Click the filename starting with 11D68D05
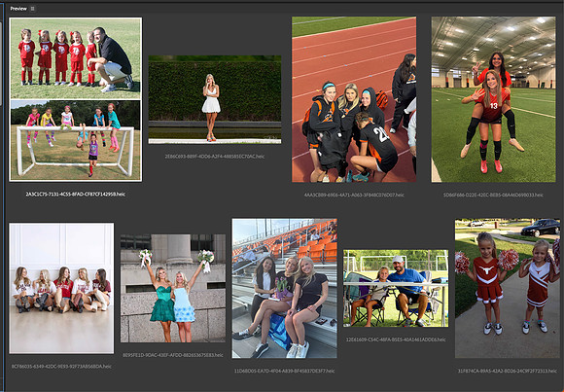 pyautogui.click(x=285, y=371)
